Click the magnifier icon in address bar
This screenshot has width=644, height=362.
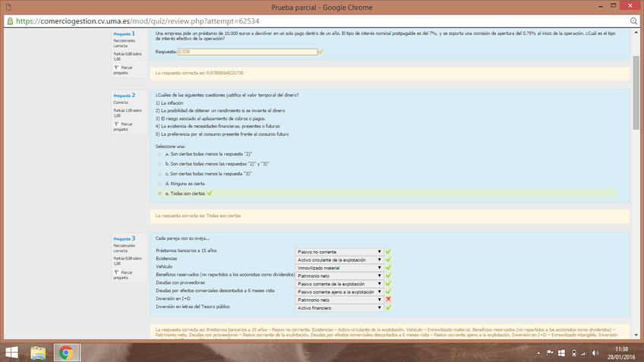click(633, 21)
